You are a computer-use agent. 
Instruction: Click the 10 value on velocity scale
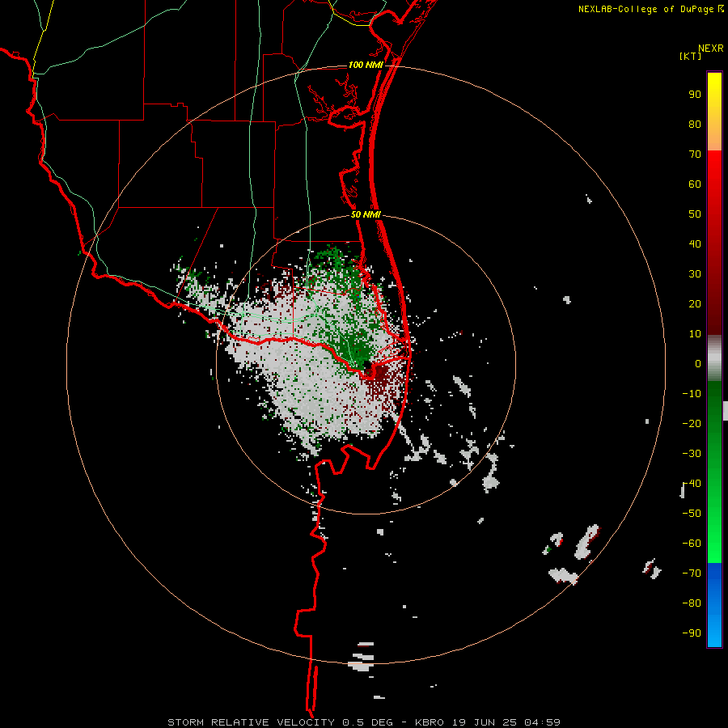(x=695, y=334)
